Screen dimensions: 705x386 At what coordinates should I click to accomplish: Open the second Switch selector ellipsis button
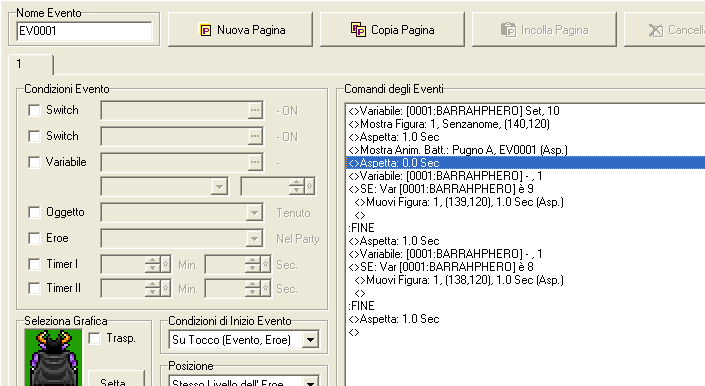click(255, 137)
